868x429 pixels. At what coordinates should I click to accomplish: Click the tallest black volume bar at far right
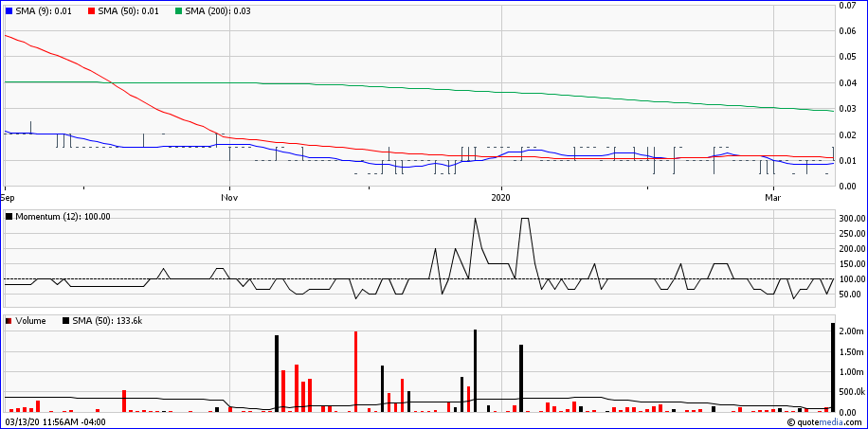point(833,369)
